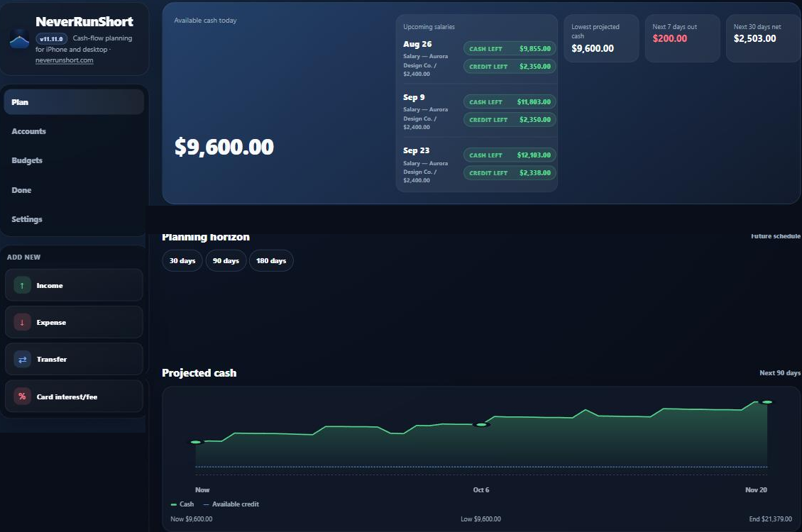
Task: Select the 90 days planning horizon
Action: pyautogui.click(x=226, y=260)
